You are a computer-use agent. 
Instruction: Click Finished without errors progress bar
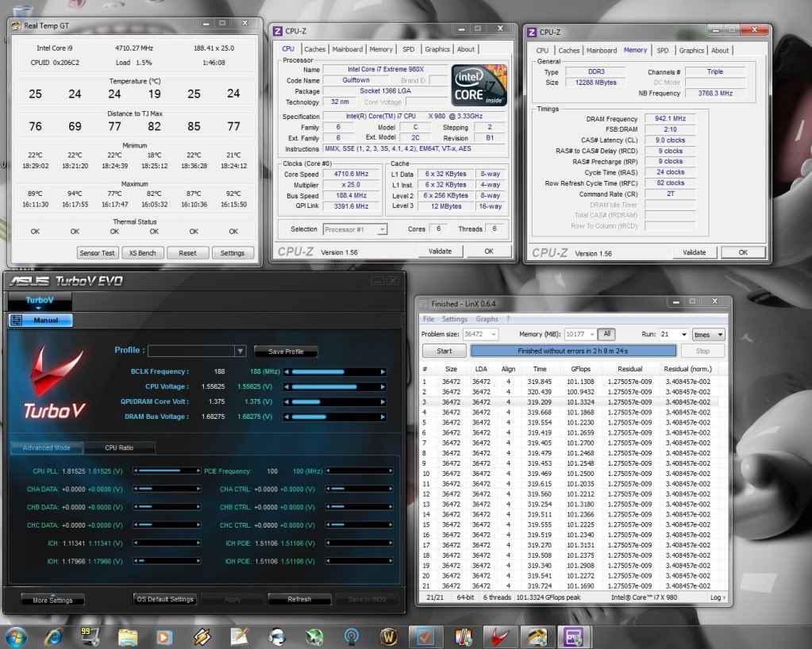coord(573,351)
